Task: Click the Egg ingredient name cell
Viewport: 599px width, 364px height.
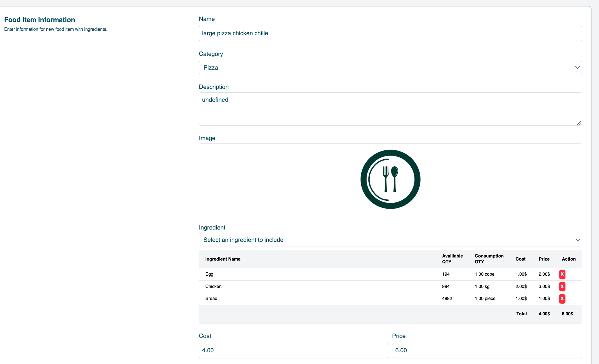Action: [x=209, y=274]
